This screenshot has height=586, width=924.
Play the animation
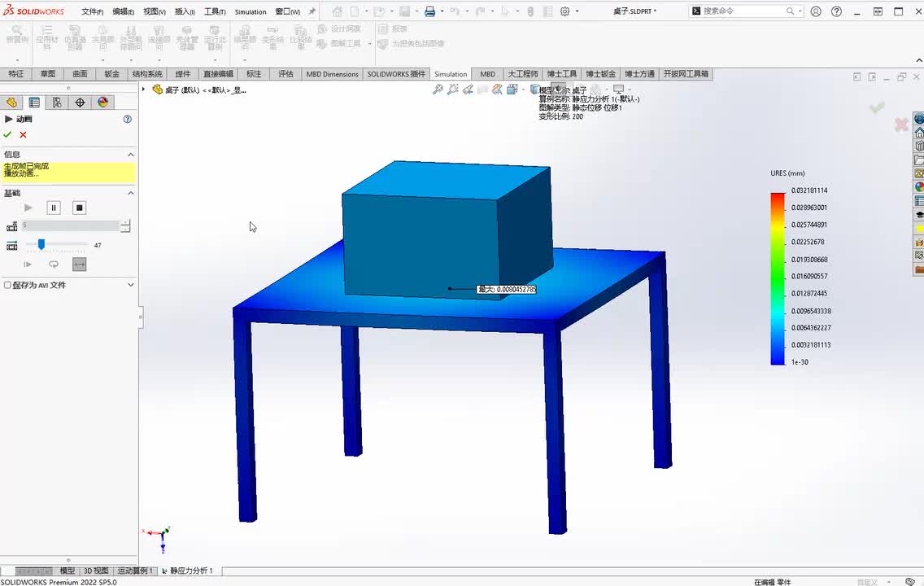point(28,208)
